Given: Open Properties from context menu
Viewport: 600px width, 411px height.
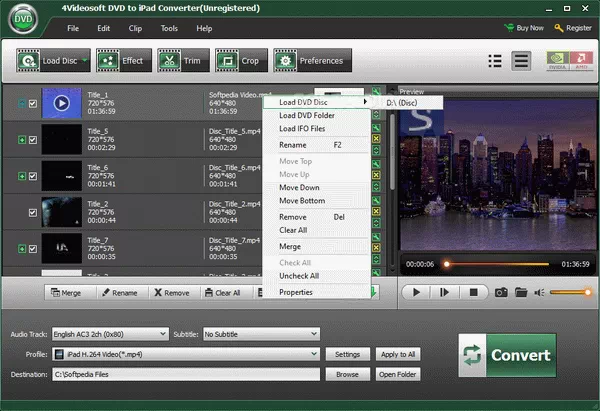Looking at the screenshot, I should [x=316, y=292].
